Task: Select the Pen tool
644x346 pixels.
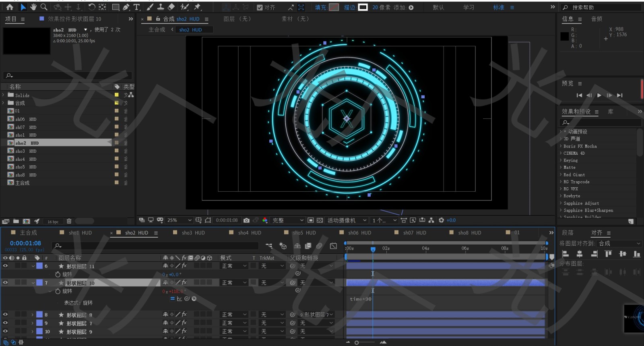Action: (126, 7)
